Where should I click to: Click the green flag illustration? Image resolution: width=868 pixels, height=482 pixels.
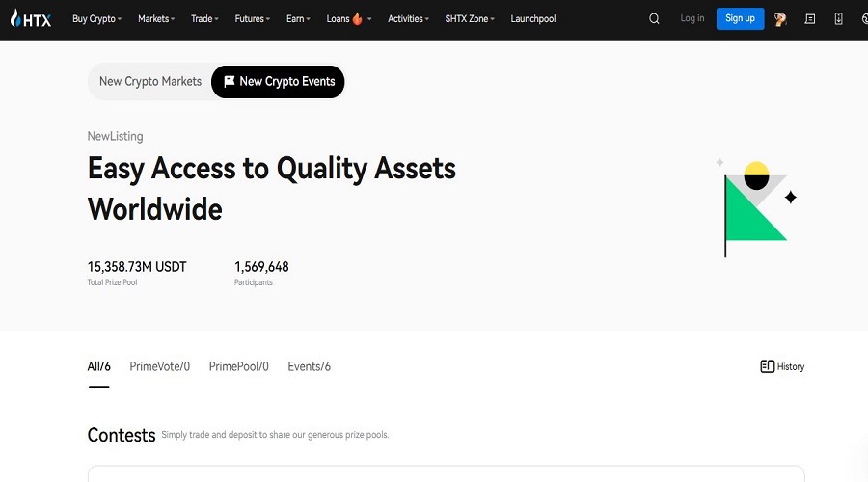click(x=755, y=209)
